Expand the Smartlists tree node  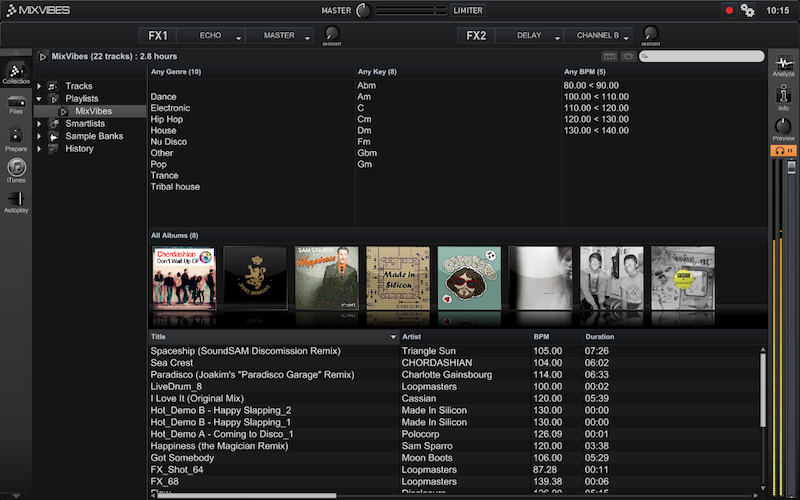(x=39, y=124)
